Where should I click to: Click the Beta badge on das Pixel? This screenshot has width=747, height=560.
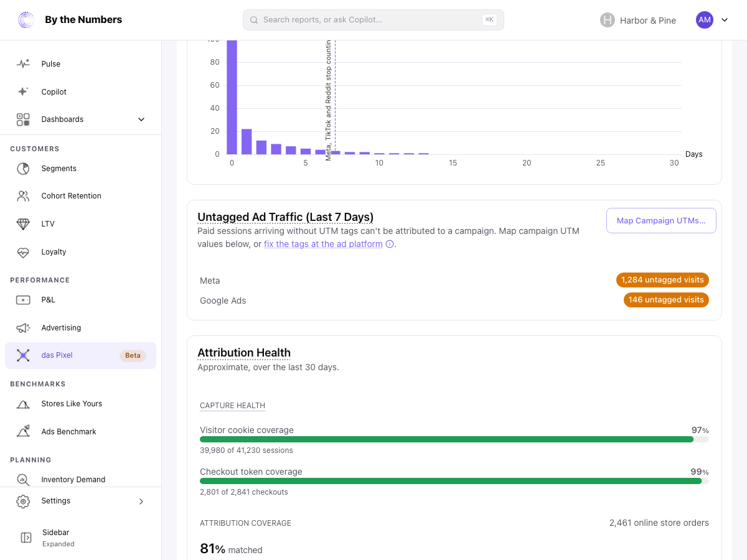click(x=133, y=356)
